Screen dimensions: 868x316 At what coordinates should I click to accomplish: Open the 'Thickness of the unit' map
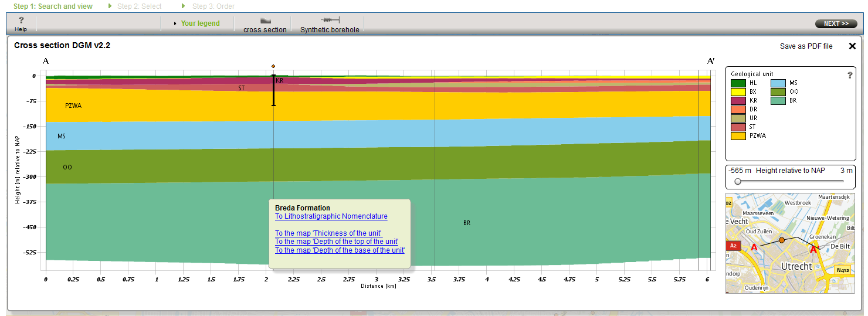(328, 233)
